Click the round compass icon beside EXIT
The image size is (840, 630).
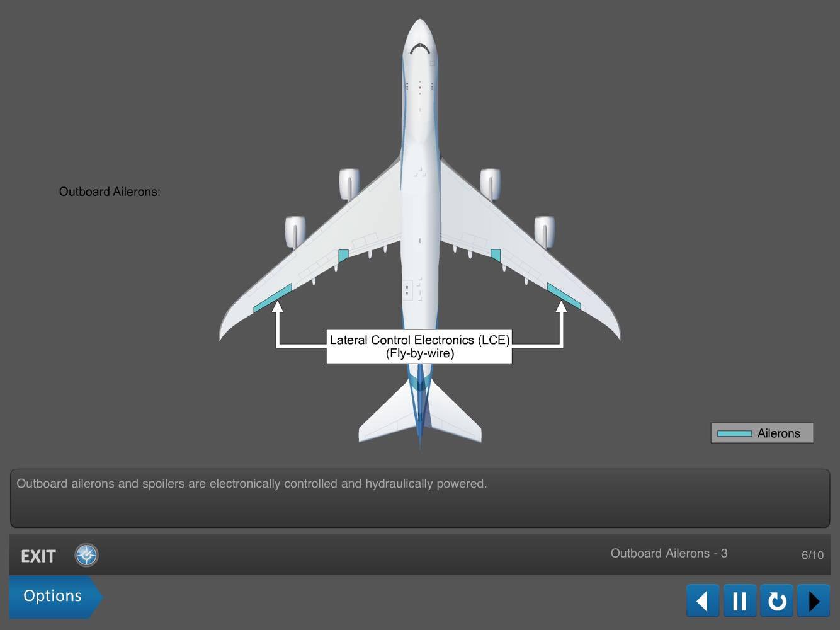coord(86,555)
